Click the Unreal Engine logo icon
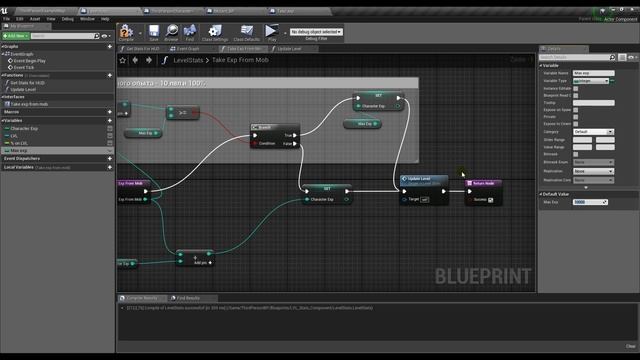The height and width of the screenshot is (360, 640). (x=4, y=10)
